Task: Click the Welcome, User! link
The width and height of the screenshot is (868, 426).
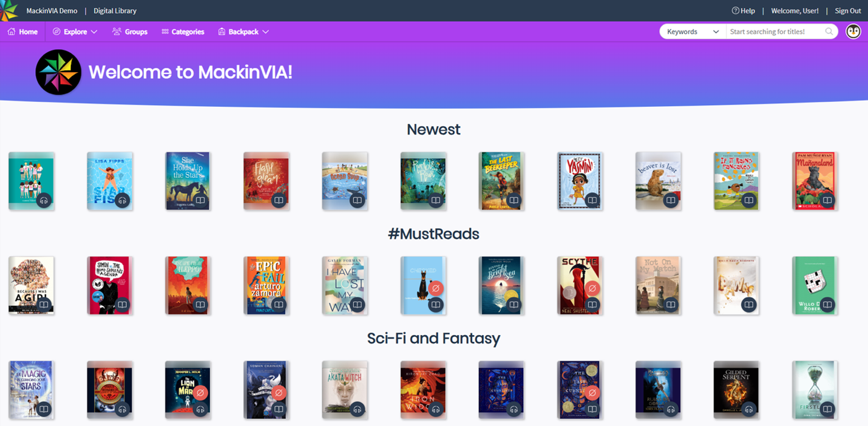Action: 795,11
